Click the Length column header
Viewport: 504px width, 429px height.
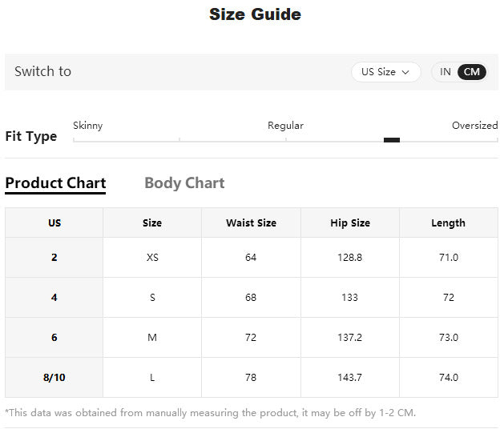pos(449,223)
